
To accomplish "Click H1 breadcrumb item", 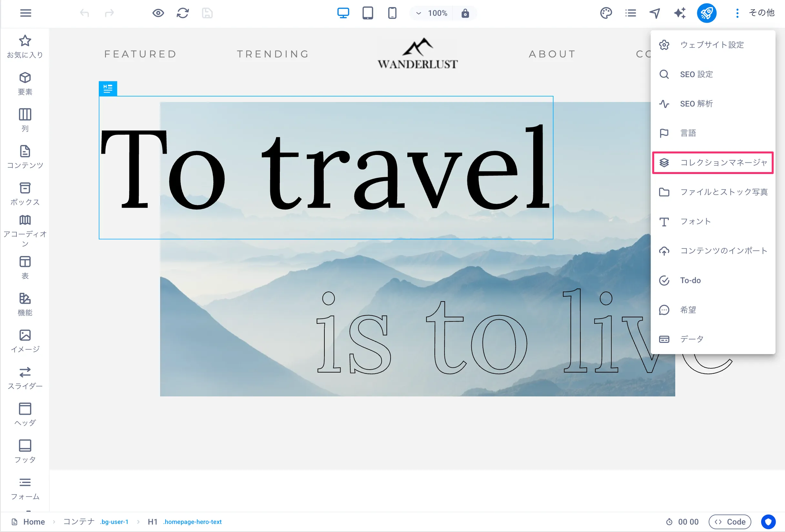I will 152,522.
